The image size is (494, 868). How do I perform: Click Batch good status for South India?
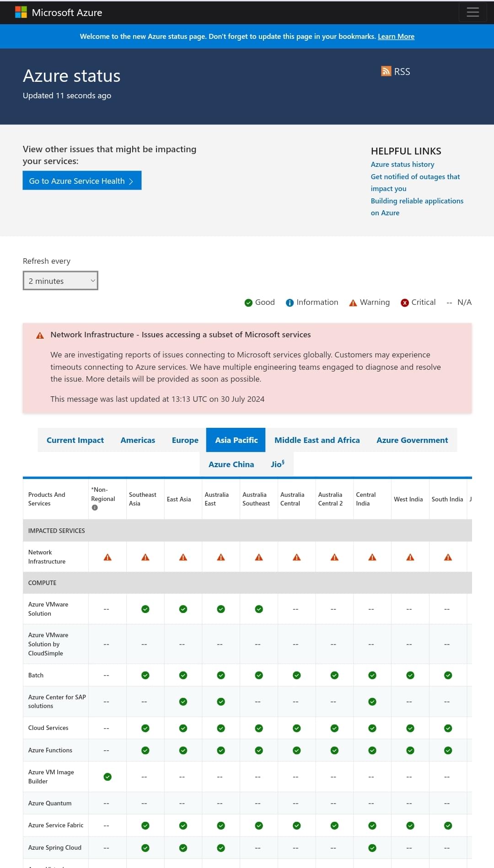tap(448, 675)
